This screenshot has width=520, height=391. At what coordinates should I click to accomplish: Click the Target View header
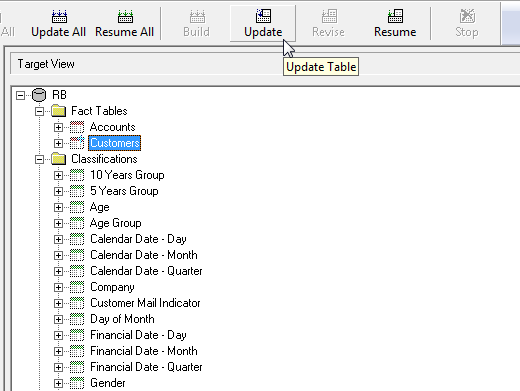point(46,64)
